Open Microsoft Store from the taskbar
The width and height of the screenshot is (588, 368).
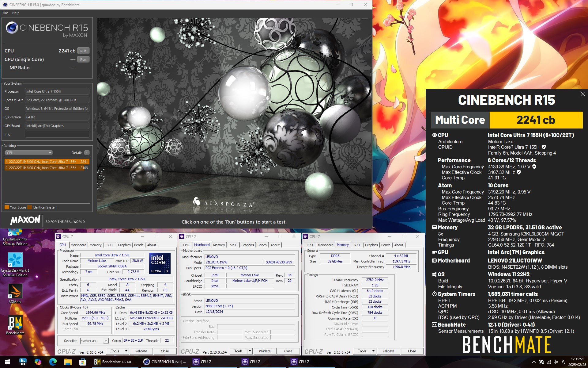pyautogui.click(x=83, y=362)
